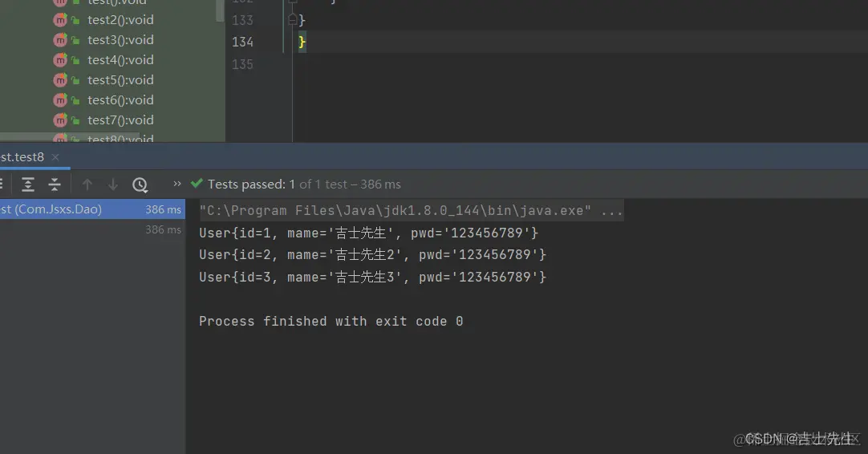Expand folded command line ellipsis
868x454 pixels.
point(612,210)
